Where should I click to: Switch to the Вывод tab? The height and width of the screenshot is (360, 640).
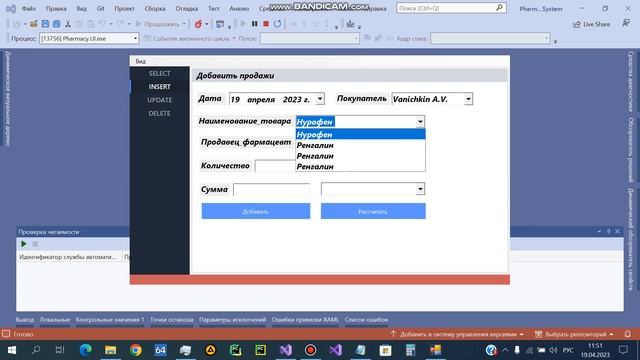[25, 320]
